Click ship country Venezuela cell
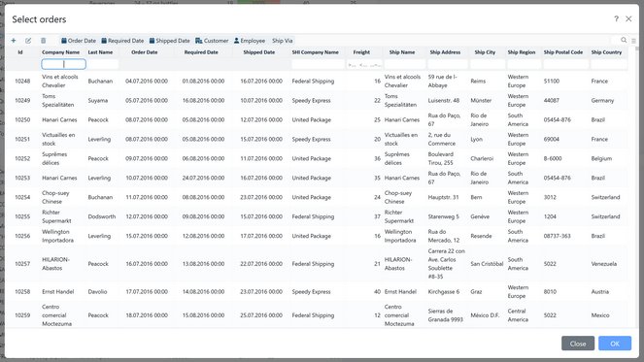 (604, 264)
